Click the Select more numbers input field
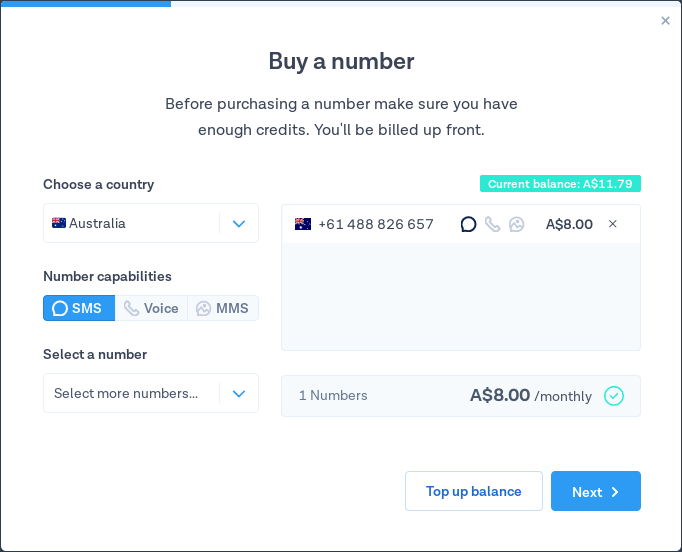Screen dimensions: 682x552 coord(151,393)
